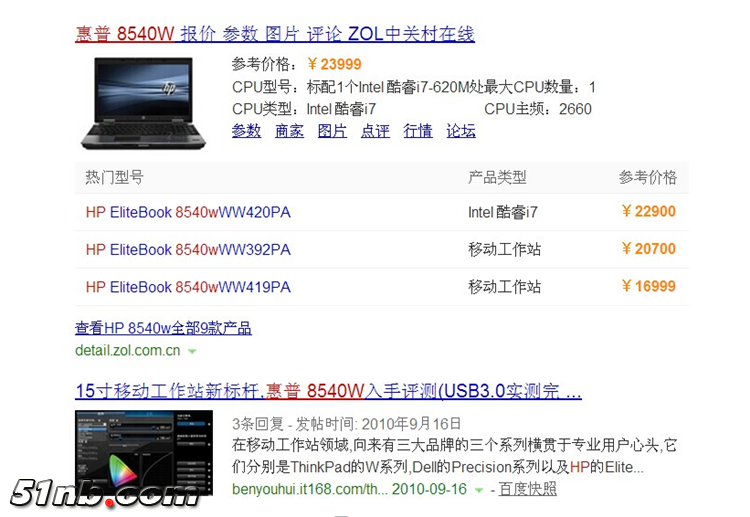
Task: Click the detail.zol.com.cn URL text
Action: coord(128,351)
